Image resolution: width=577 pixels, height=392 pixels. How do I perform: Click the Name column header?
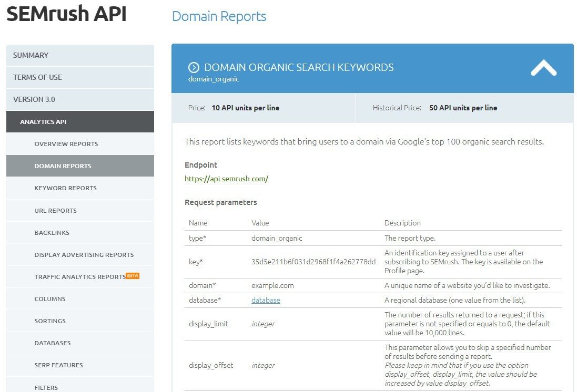coord(198,223)
